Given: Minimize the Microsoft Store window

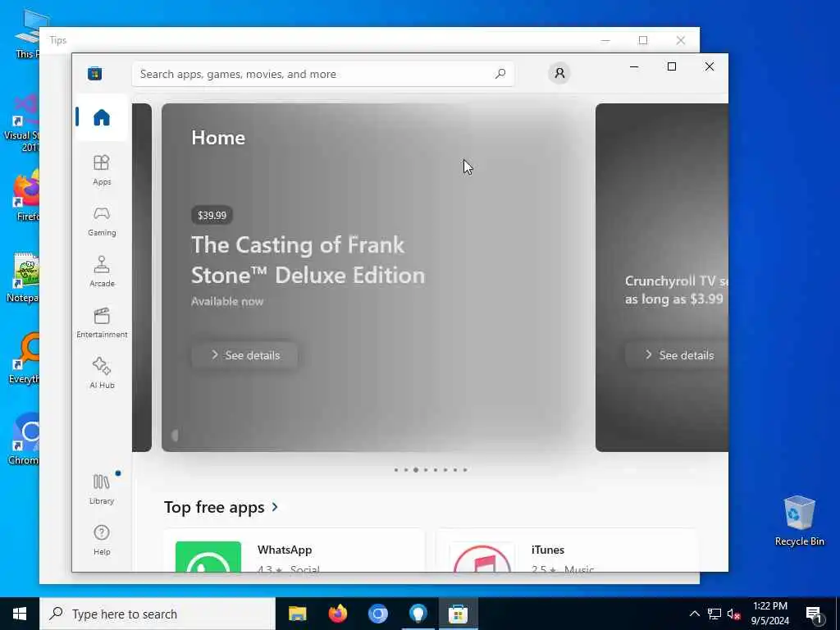Looking at the screenshot, I should tap(634, 66).
